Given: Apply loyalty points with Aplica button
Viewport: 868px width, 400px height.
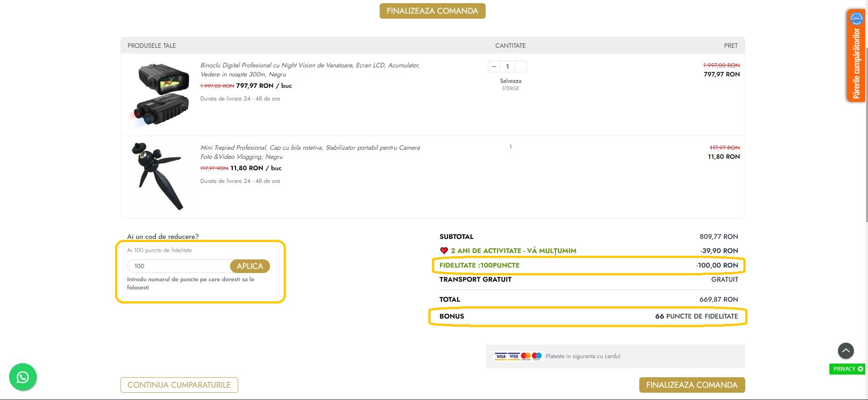Looking at the screenshot, I should 250,266.
